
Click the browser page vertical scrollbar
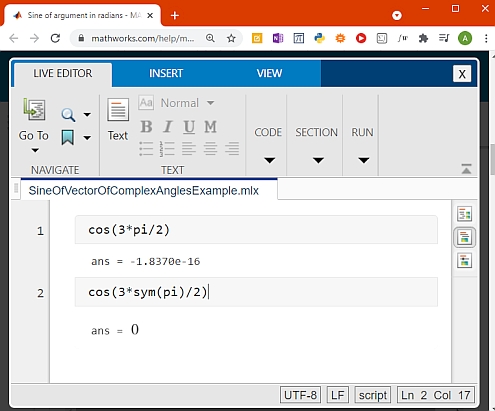(x=492, y=159)
